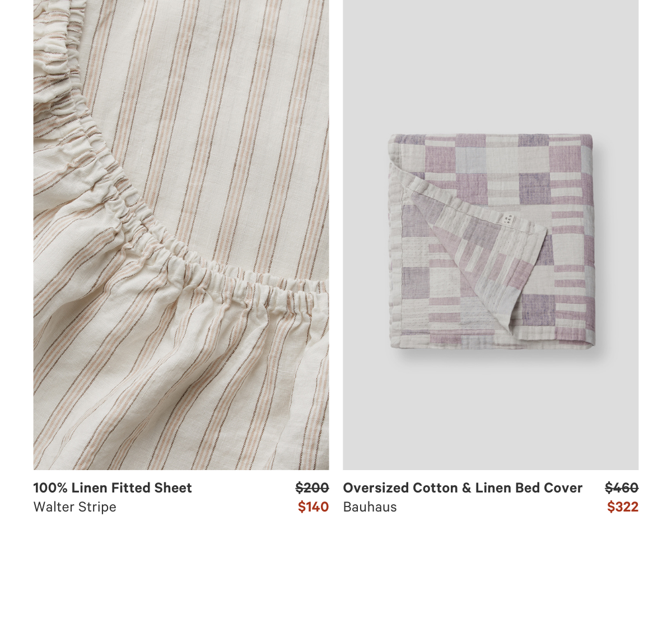Click the gray backdrop above the folded bed cover
This screenshot has width=672, height=624.
click(491, 67)
